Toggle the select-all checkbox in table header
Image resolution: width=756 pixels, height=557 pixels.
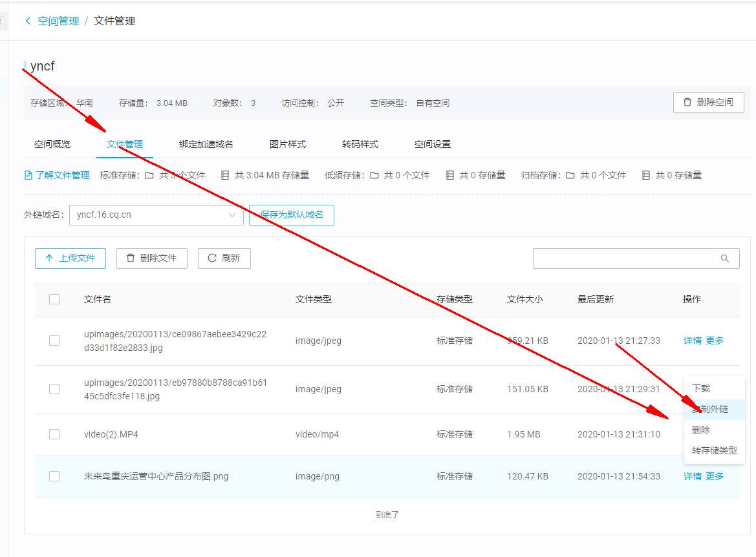tap(54, 299)
